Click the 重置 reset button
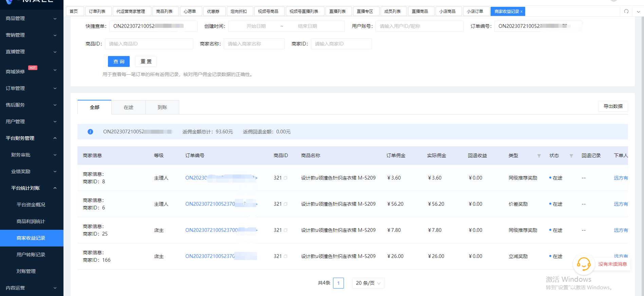This screenshot has width=644, height=296. coord(146,61)
